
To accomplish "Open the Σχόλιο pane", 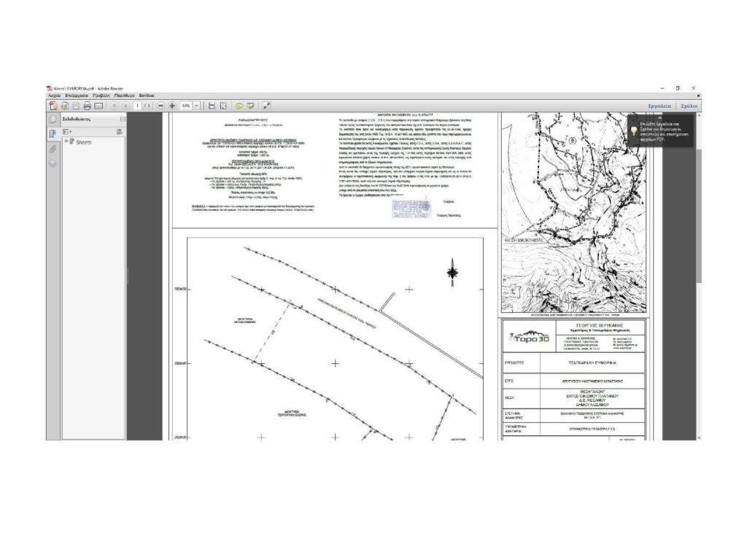I will [x=689, y=106].
